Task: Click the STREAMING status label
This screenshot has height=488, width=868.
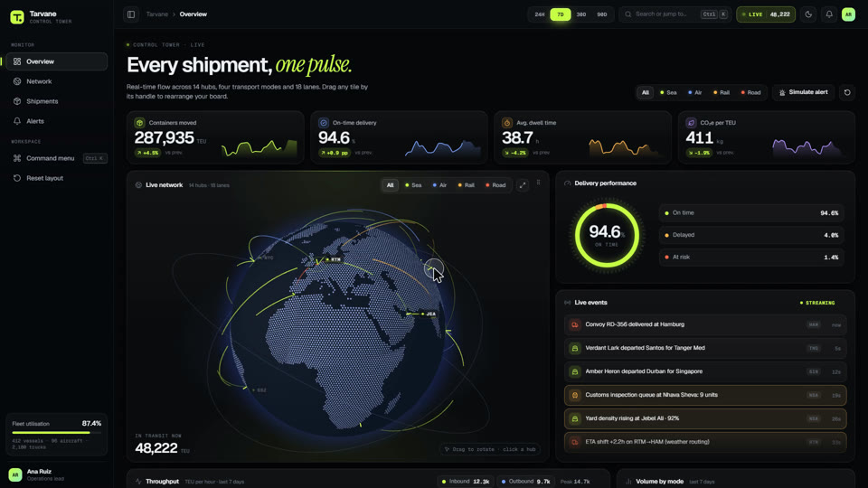Action: [817, 304]
